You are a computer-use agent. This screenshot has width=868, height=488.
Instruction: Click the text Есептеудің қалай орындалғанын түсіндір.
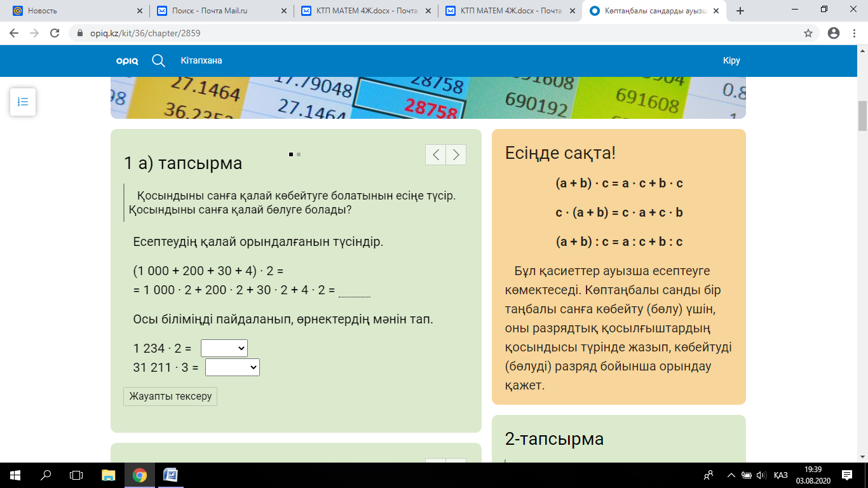coord(259,242)
